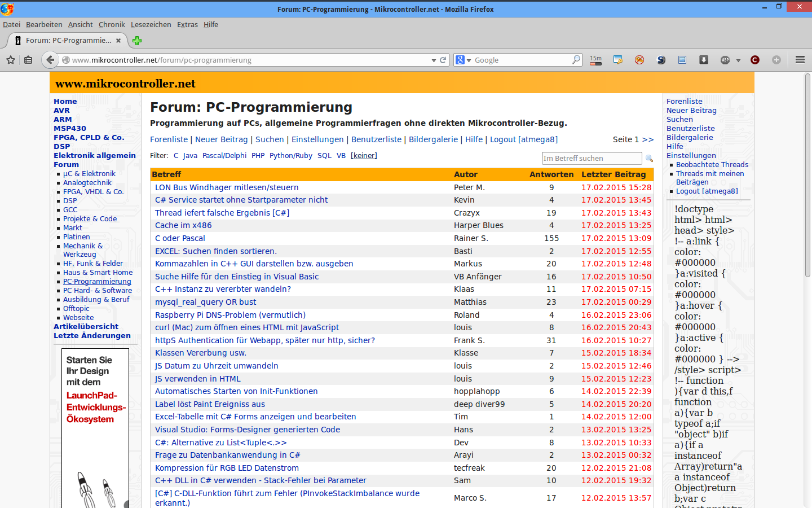The width and height of the screenshot is (812, 508).
Task: Open the Hilfe menu
Action: click(211, 24)
